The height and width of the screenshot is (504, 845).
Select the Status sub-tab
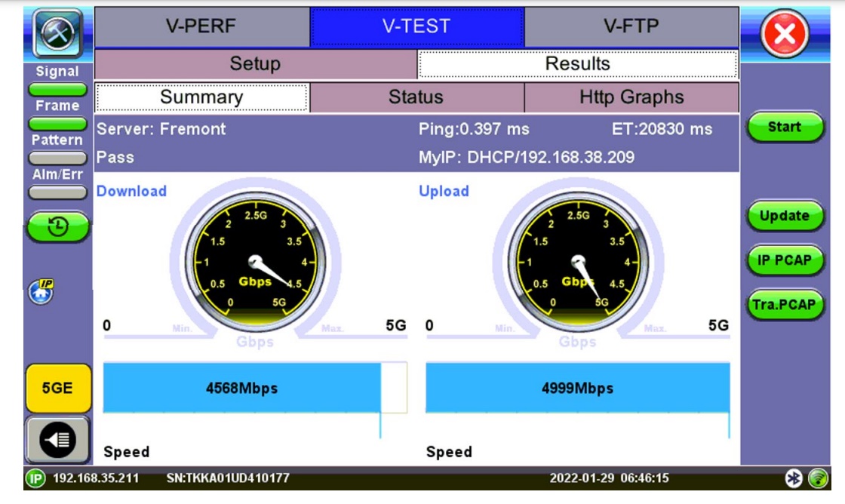coord(416,97)
